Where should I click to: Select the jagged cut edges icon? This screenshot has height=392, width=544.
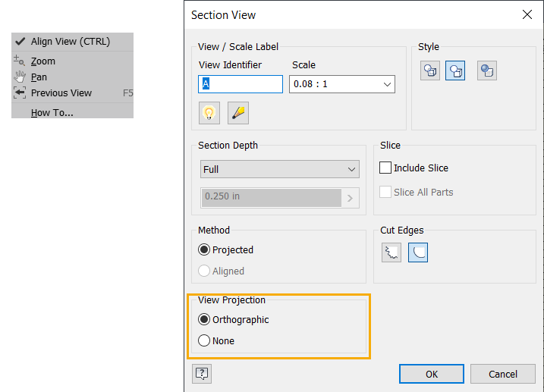point(392,252)
